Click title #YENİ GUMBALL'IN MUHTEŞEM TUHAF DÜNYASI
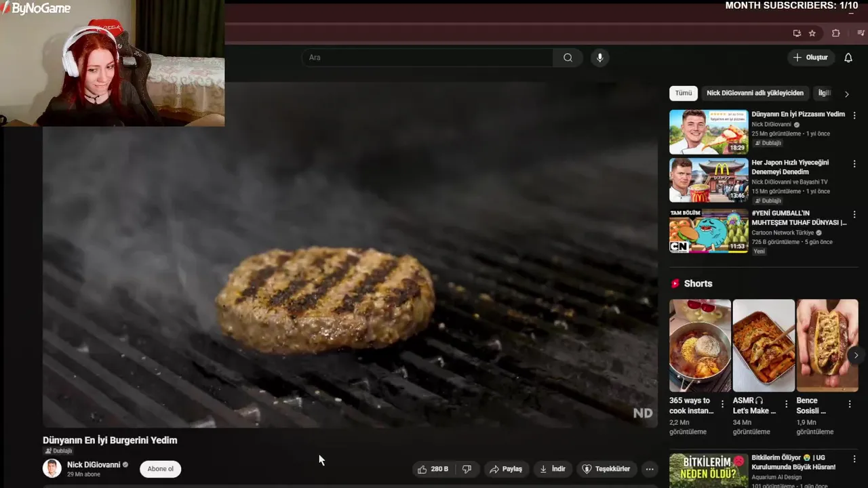The width and height of the screenshot is (868, 488). click(799, 218)
